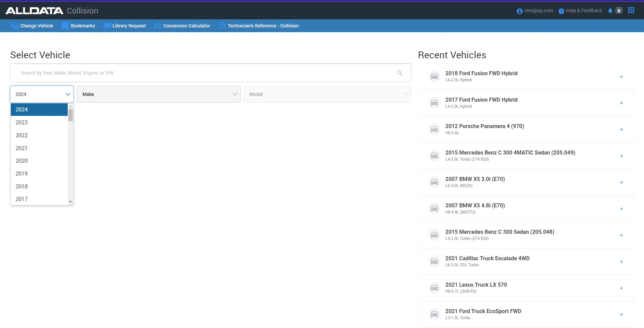The image size is (644, 328).
Task: Click arrow for 2021 Cadillac Truck Escalade
Action: coord(621,262)
